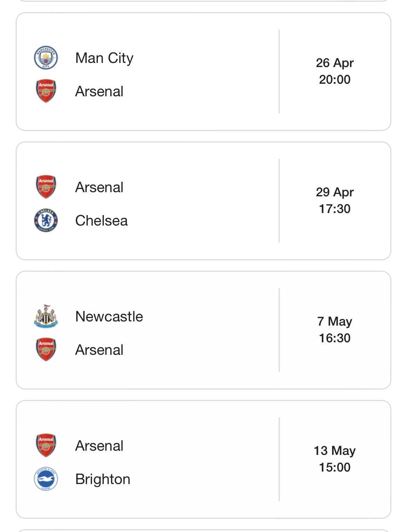Select the 13 May 15:00 kickoff time
407x532 pixels.
[x=335, y=459]
